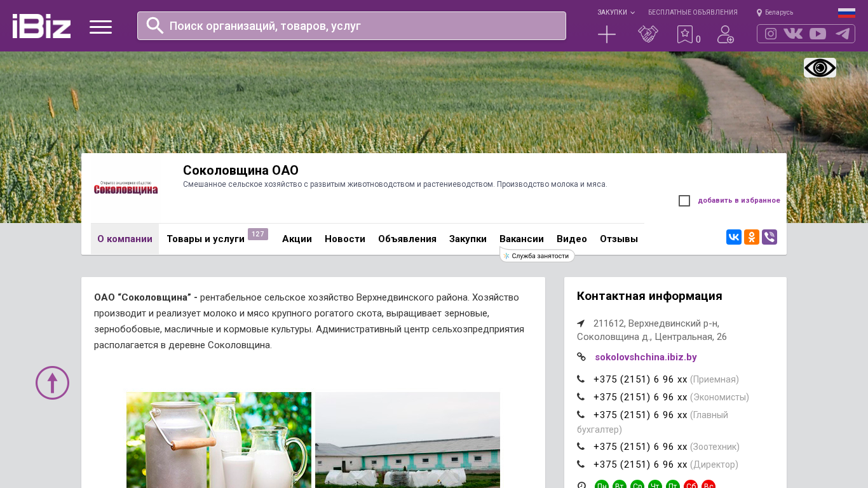Click the Служба занятости badge
Image resolution: width=868 pixels, height=488 pixels.
point(538,255)
